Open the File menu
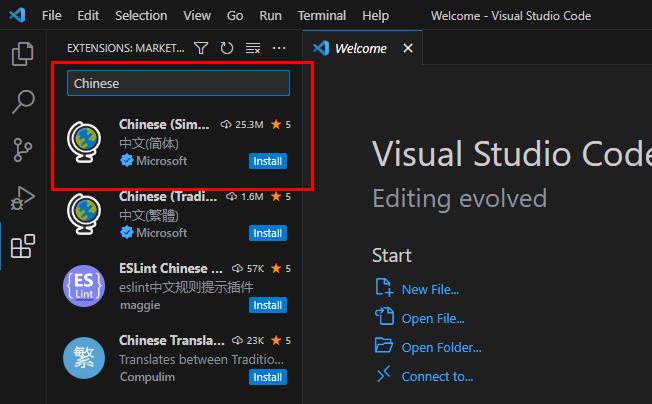The image size is (652, 404). pyautogui.click(x=52, y=16)
